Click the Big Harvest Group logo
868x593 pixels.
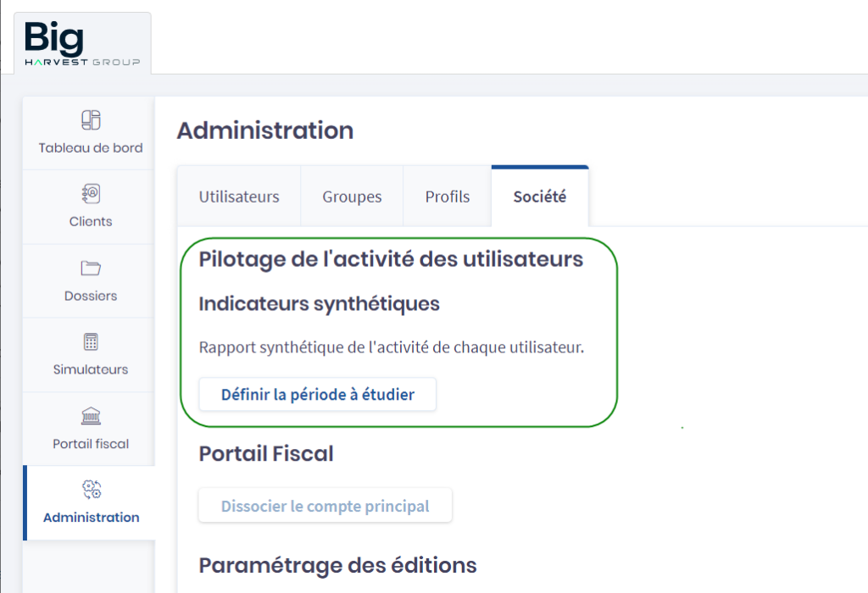82,44
